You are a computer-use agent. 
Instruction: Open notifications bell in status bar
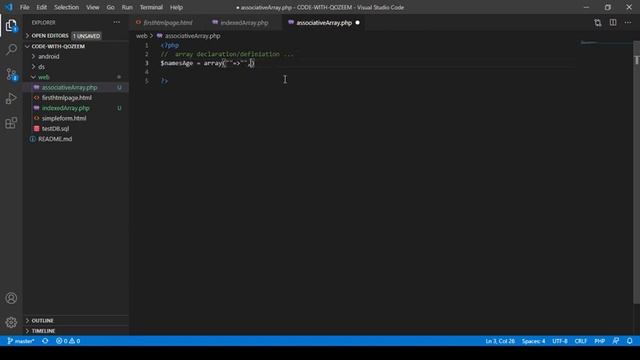coord(630,341)
